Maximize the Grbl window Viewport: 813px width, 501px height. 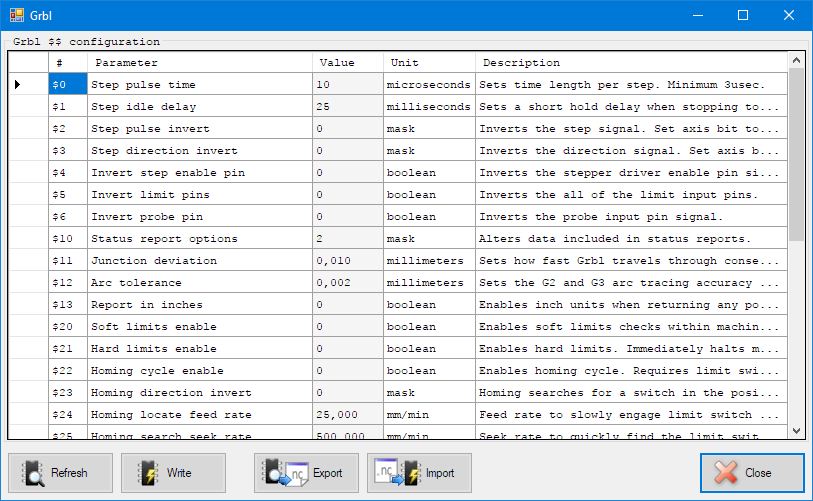point(743,15)
